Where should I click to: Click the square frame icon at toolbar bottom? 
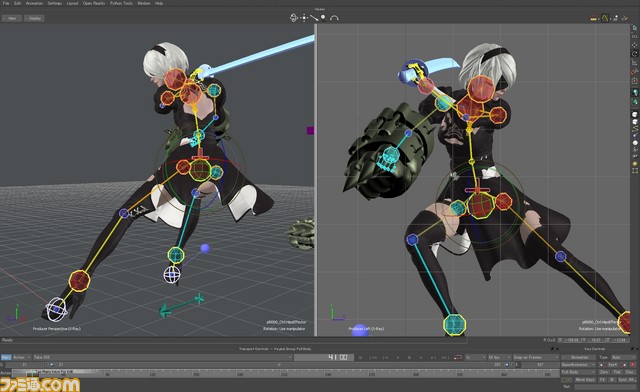635,171
